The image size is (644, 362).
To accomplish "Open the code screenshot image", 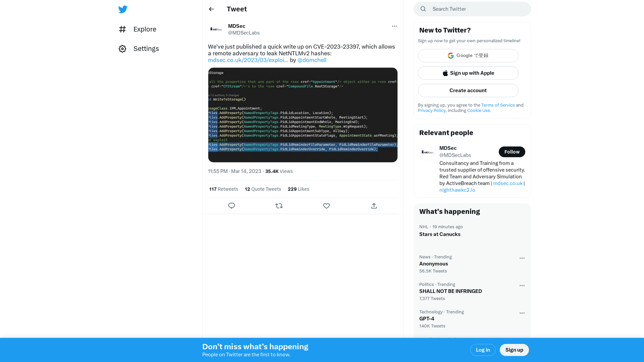I will tap(303, 115).
